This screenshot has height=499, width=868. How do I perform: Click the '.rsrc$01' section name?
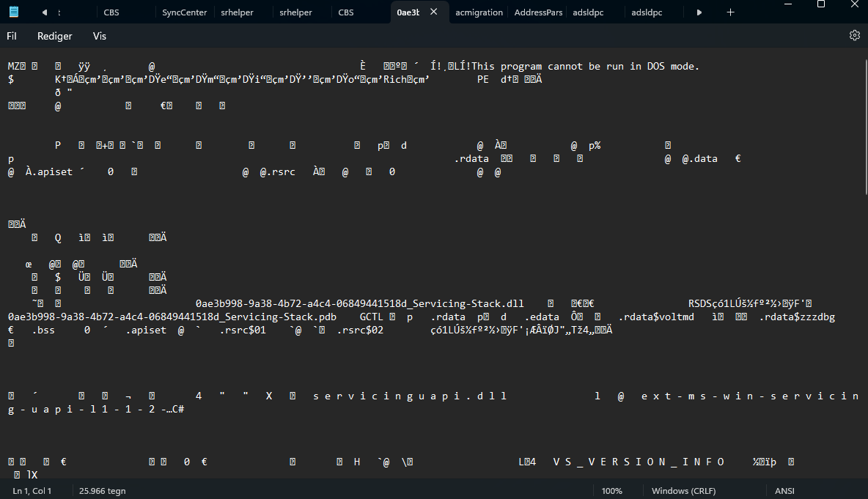pyautogui.click(x=243, y=330)
